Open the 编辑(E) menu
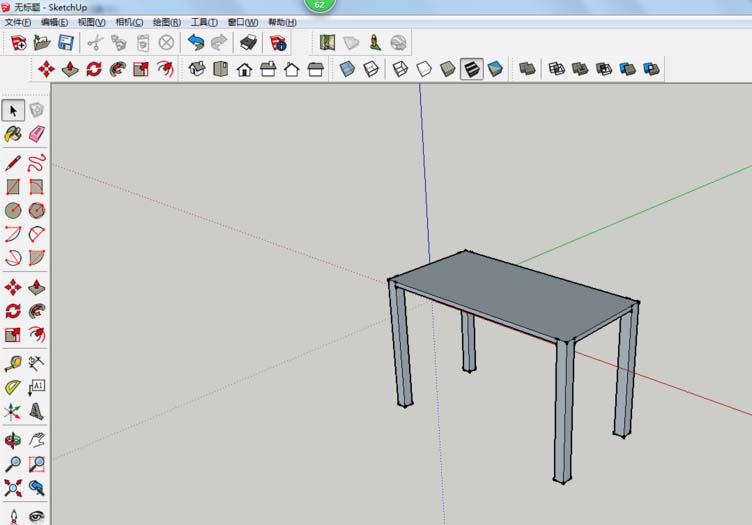 [54, 23]
